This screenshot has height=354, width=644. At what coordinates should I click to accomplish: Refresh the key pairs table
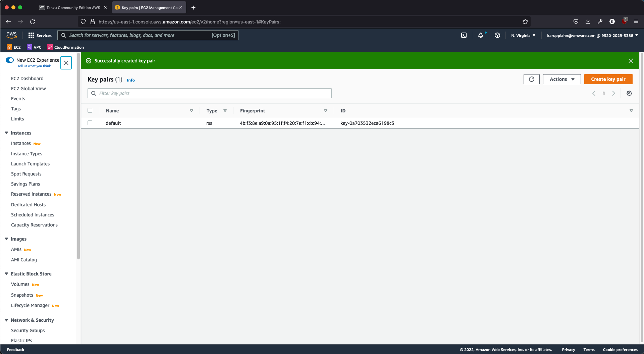(532, 79)
